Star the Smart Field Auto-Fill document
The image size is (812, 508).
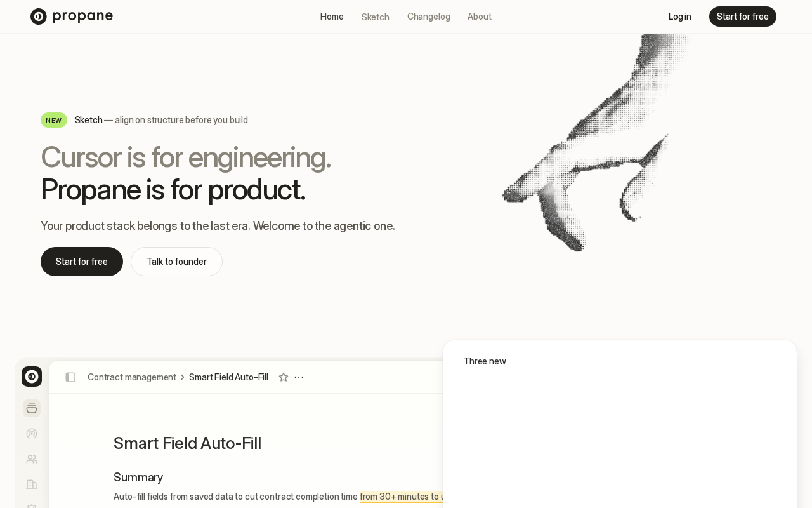point(284,377)
